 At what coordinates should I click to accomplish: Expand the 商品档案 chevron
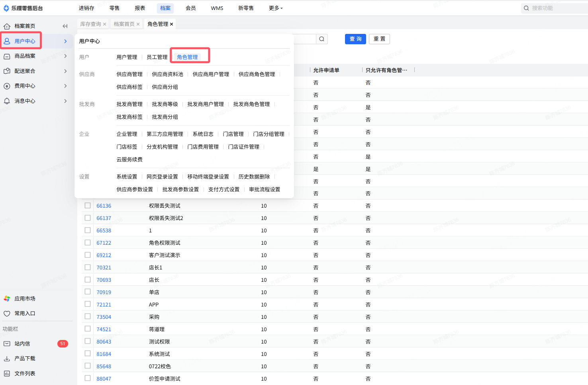65,56
